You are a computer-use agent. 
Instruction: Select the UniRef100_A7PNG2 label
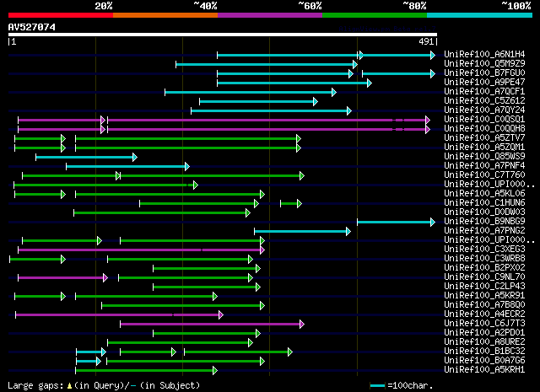click(x=484, y=231)
